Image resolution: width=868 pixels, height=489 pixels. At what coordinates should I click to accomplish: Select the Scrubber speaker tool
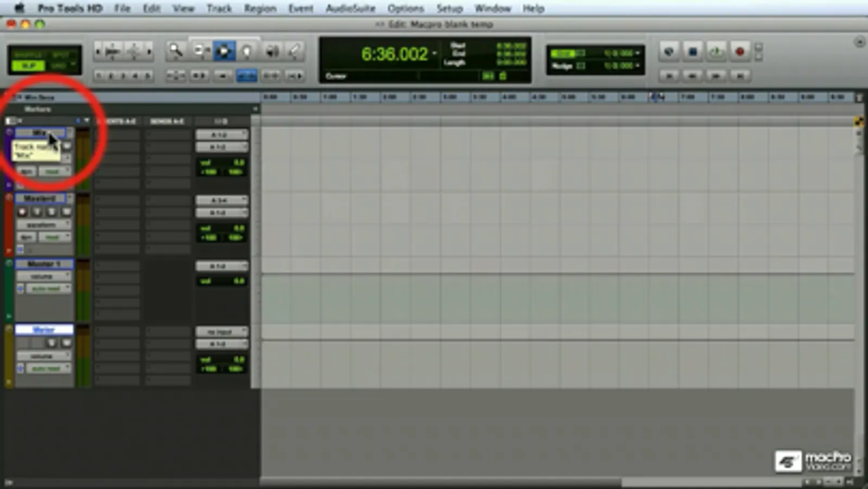pyautogui.click(x=271, y=51)
